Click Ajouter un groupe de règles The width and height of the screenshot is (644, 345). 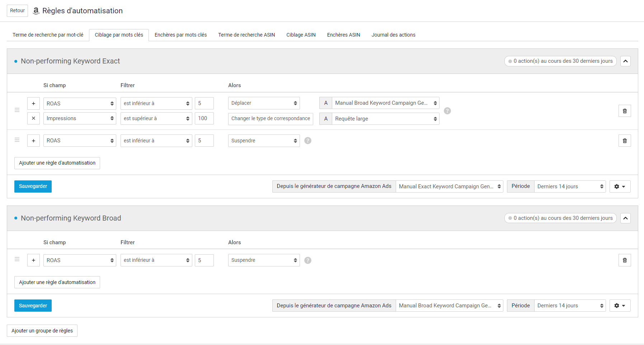pyautogui.click(x=42, y=331)
